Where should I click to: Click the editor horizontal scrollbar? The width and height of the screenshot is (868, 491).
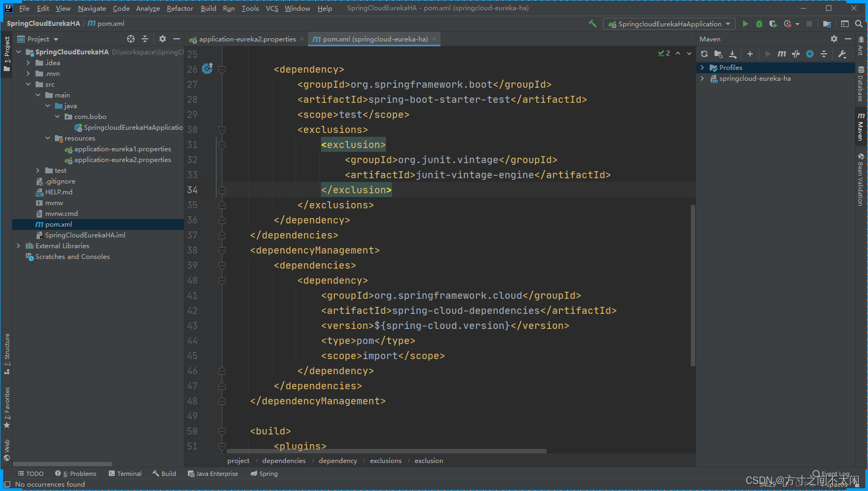pos(387,451)
